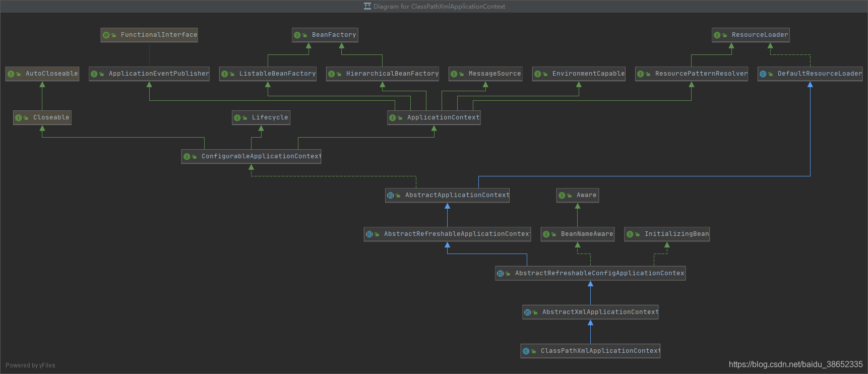The height and width of the screenshot is (374, 868).
Task: Click the ApplicationEventPublisher interface icon
Action: point(94,74)
